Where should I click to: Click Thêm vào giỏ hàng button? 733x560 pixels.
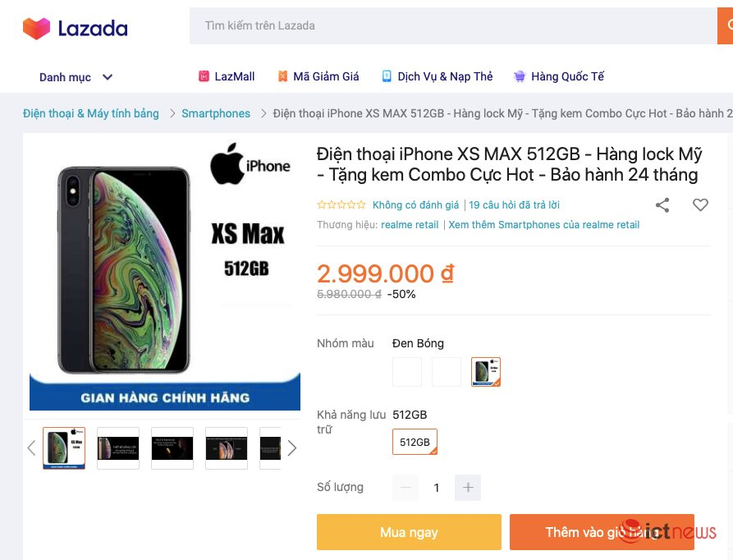pos(602,532)
